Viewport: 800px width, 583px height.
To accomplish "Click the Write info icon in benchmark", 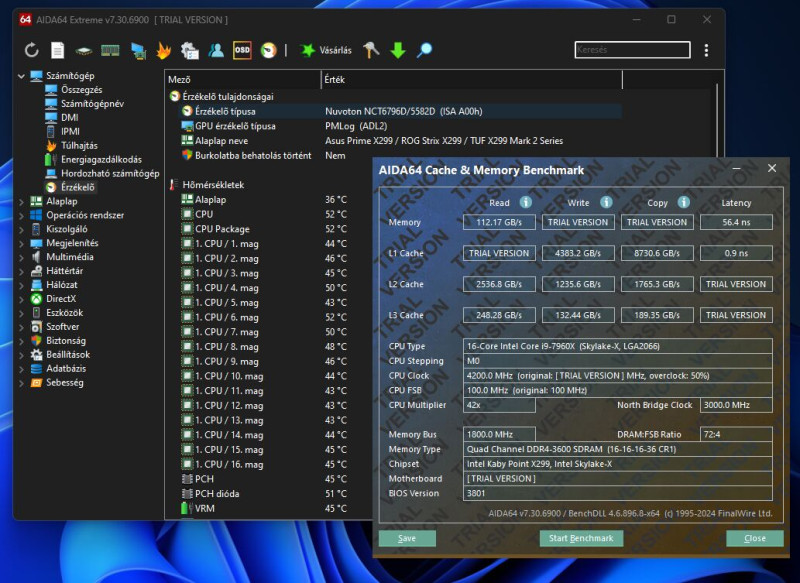I will coord(606,202).
